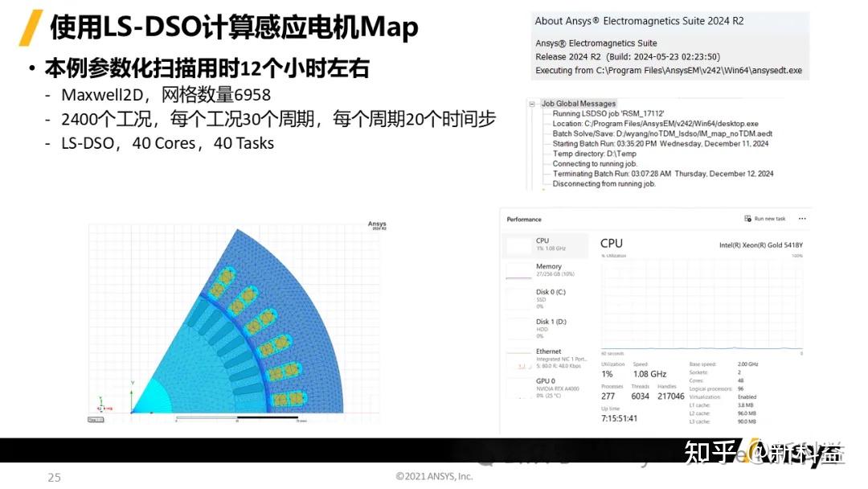868x489 pixels.
Task: Click the Run new task icon
Action: point(748,219)
